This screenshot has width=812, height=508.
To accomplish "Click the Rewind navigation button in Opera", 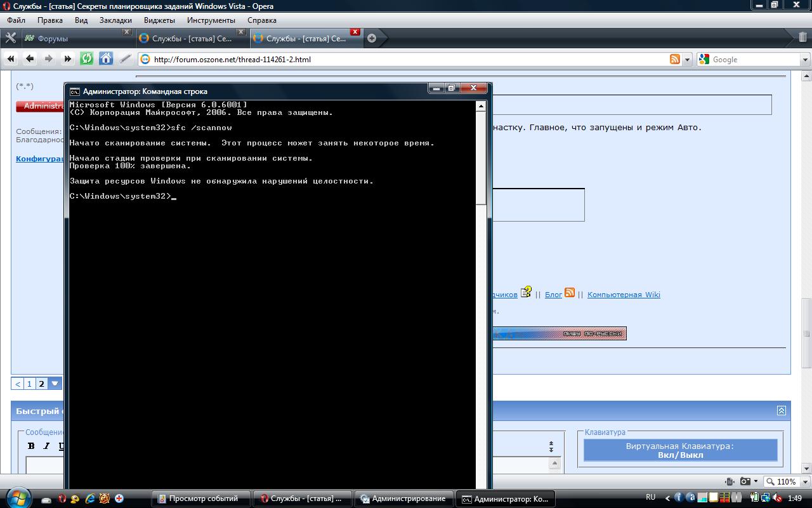I will [x=11, y=59].
